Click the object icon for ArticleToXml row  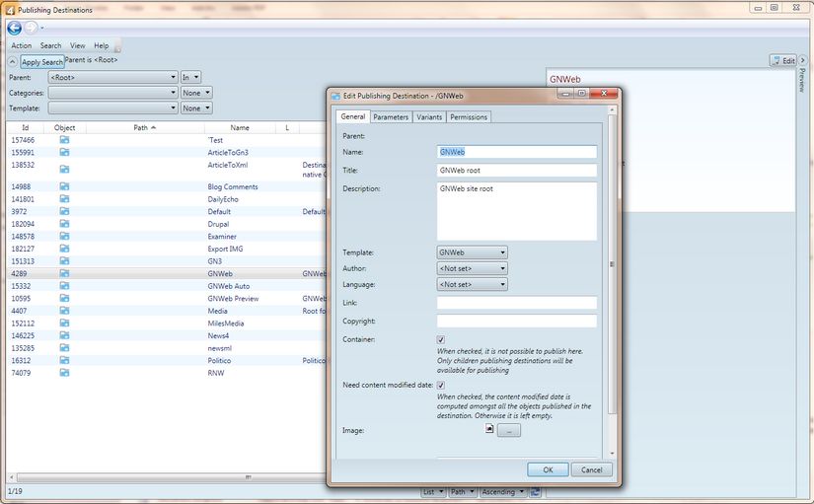(64, 170)
